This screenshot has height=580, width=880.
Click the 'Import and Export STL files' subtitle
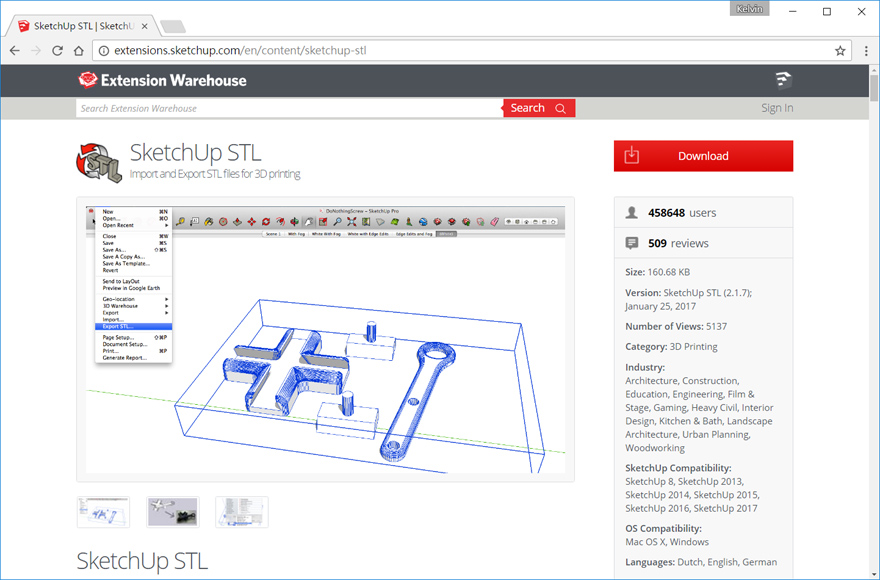click(215, 174)
